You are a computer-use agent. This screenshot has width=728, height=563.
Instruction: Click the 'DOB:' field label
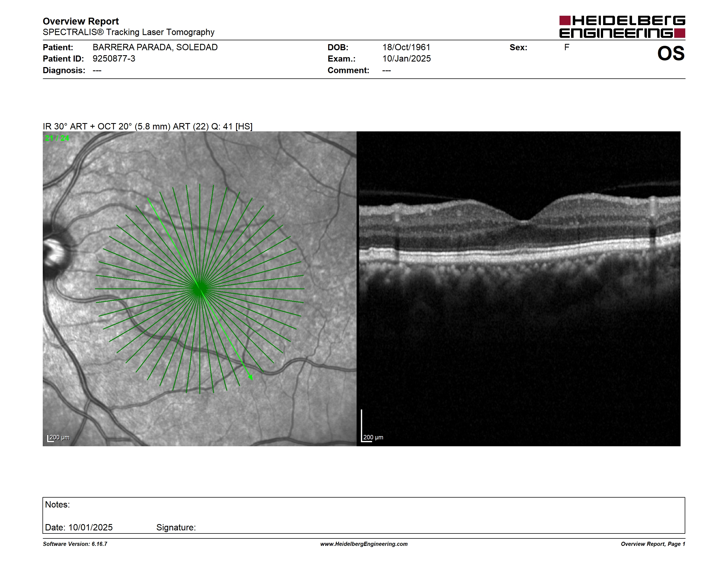coord(338,47)
